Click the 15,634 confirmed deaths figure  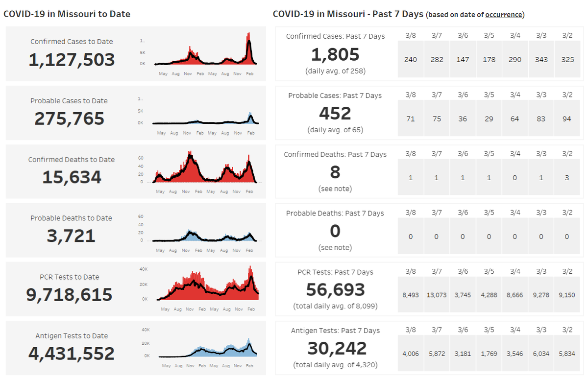click(x=72, y=177)
